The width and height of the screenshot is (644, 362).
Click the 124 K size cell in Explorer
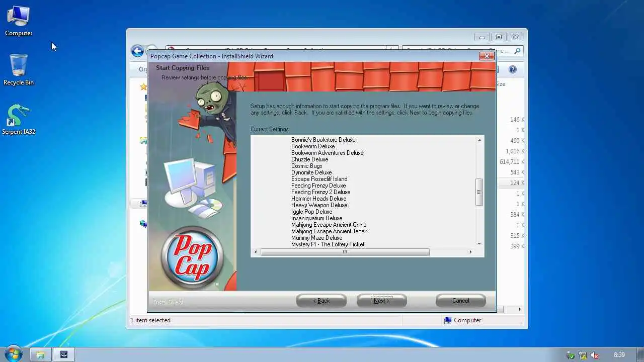tap(517, 183)
